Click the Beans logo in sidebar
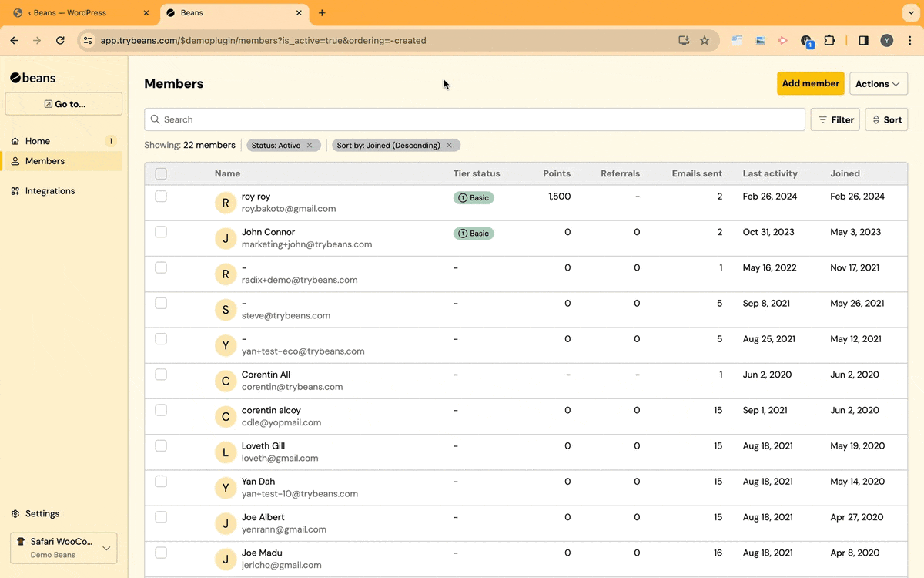Viewport: 924px width, 578px height. 33,78
